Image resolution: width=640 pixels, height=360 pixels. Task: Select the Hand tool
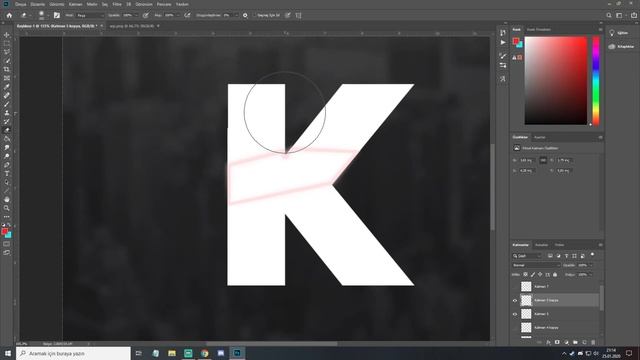(7, 199)
